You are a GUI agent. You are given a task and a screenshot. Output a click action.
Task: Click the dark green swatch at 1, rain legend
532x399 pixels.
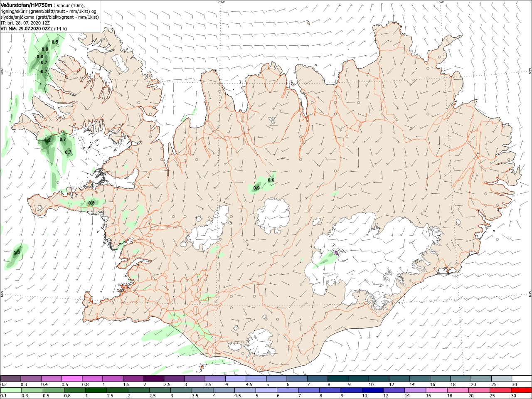96,390
